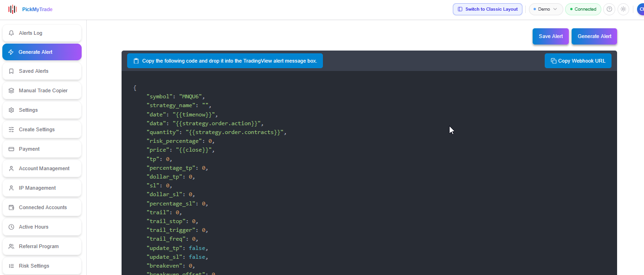Open Create Settings in the sidebar

coord(42,129)
